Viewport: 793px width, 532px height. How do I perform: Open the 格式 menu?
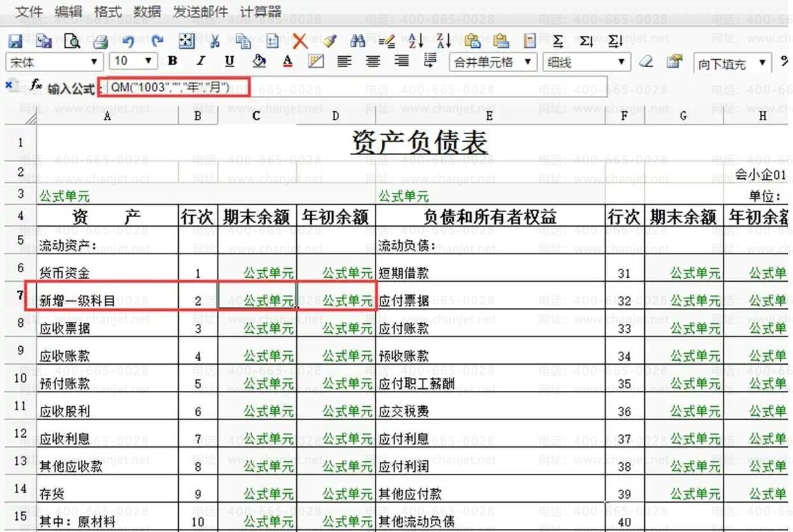click(x=107, y=11)
